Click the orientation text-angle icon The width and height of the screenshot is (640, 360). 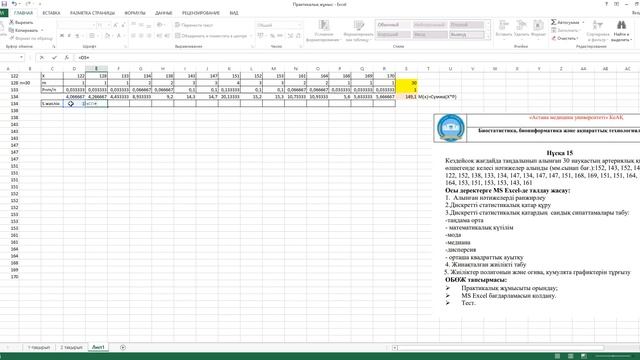pyautogui.click(x=160, y=25)
